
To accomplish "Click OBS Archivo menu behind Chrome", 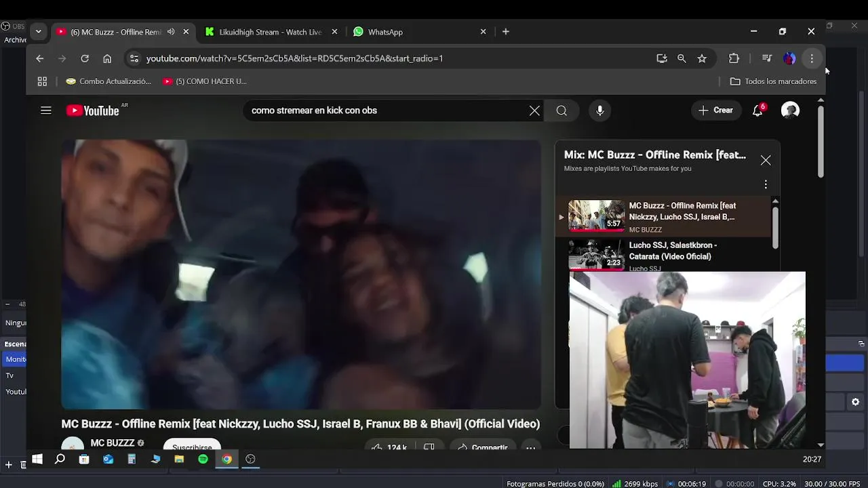I will 15,40.
